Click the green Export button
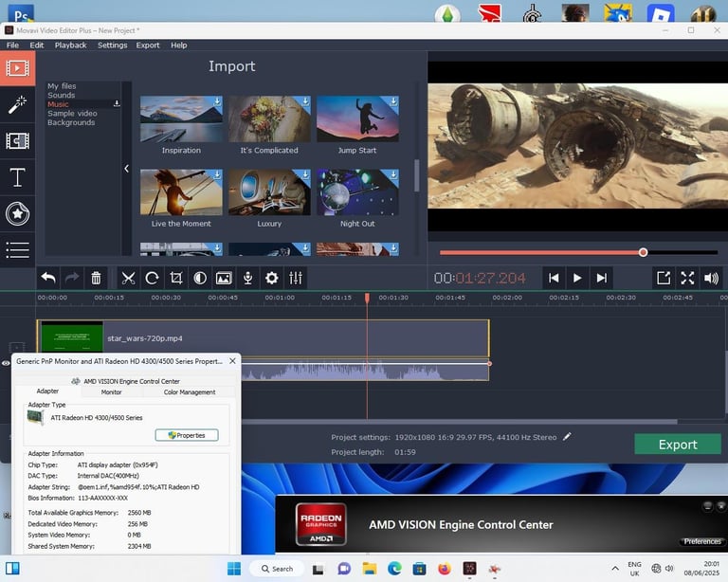The image size is (728, 582). [678, 445]
